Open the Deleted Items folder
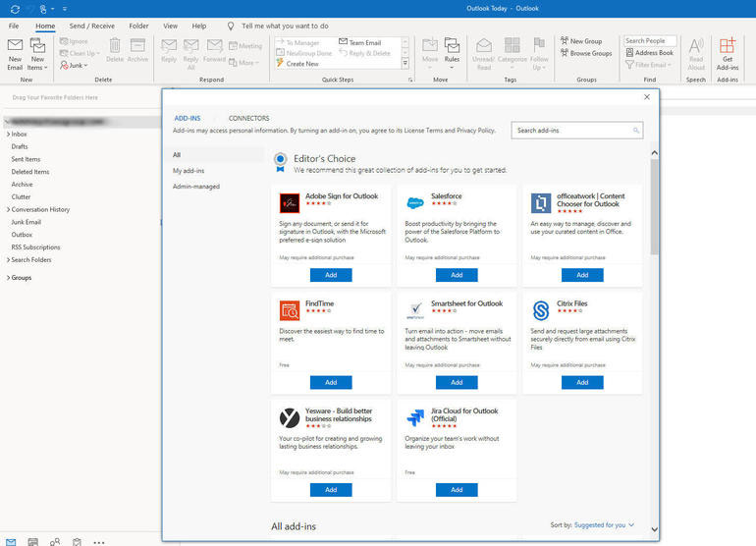This screenshot has width=756, height=546. 30,172
